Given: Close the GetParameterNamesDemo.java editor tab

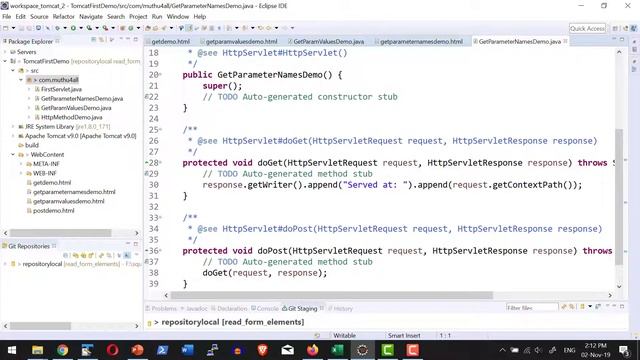Looking at the screenshot, I should pyautogui.click(x=565, y=41).
